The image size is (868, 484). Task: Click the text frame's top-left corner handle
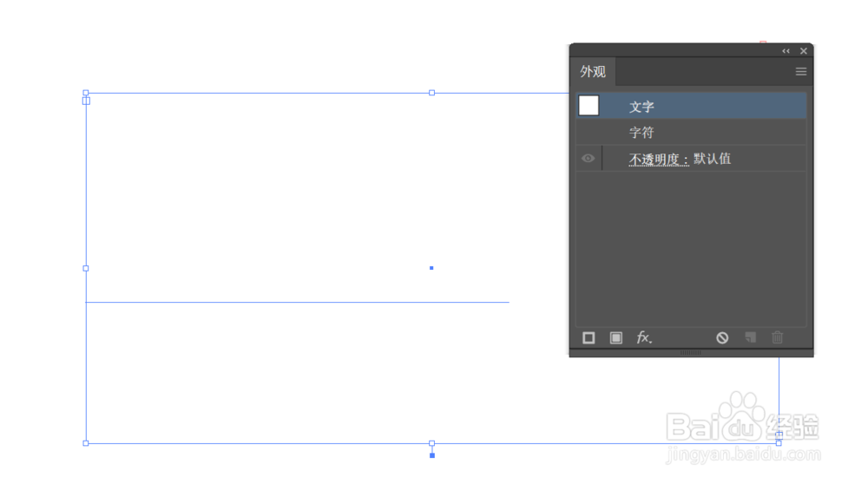86,93
